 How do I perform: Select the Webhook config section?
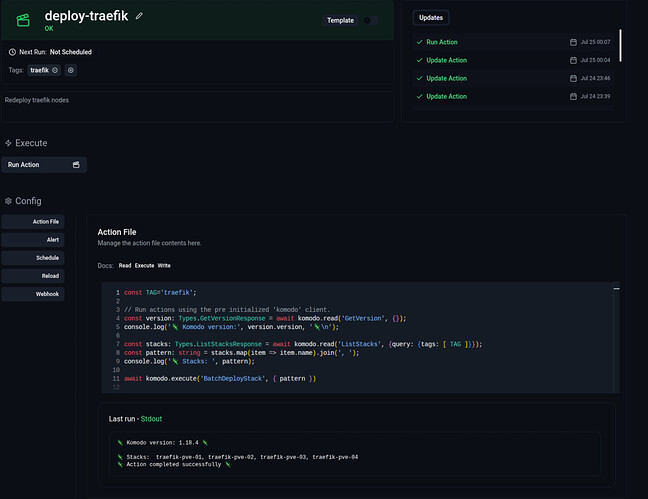click(x=33, y=294)
